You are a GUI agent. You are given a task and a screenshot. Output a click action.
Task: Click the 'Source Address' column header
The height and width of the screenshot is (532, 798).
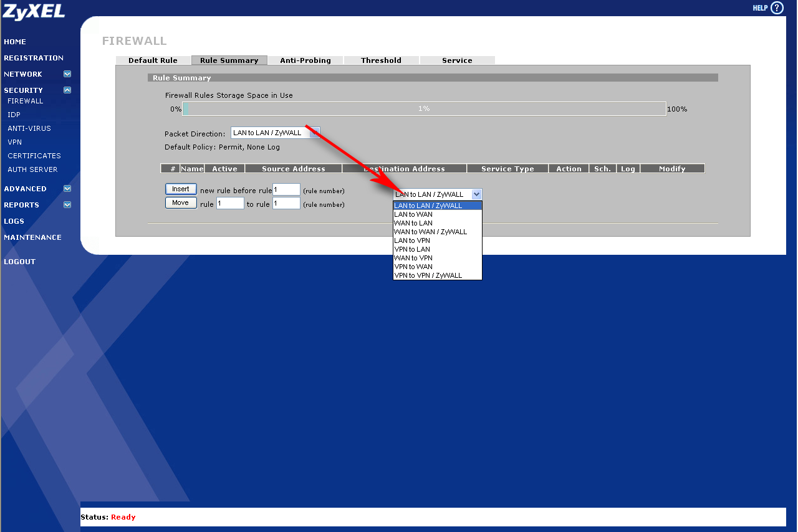[x=294, y=168]
